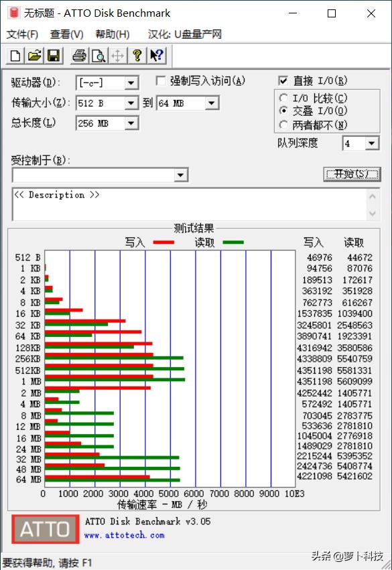Viewport: 392px width, 570px height.
Task: Open the 总长度 256 MB dropdown
Action: [x=131, y=123]
